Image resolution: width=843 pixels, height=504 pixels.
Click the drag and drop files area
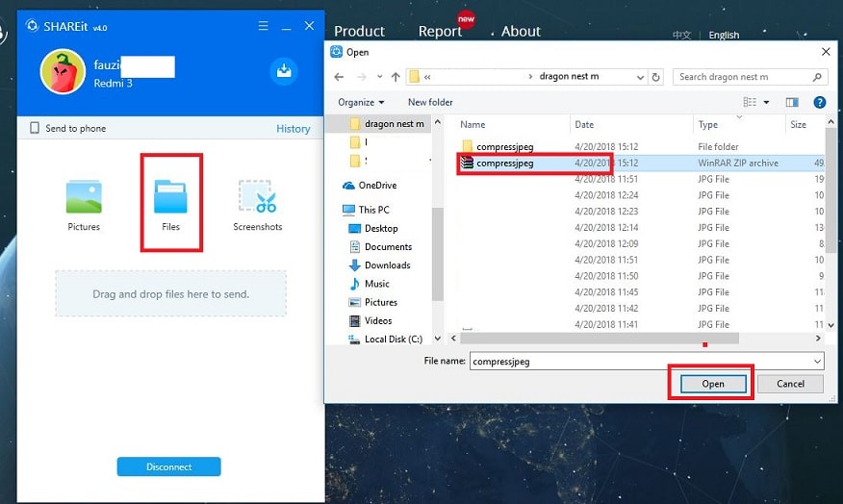171,294
